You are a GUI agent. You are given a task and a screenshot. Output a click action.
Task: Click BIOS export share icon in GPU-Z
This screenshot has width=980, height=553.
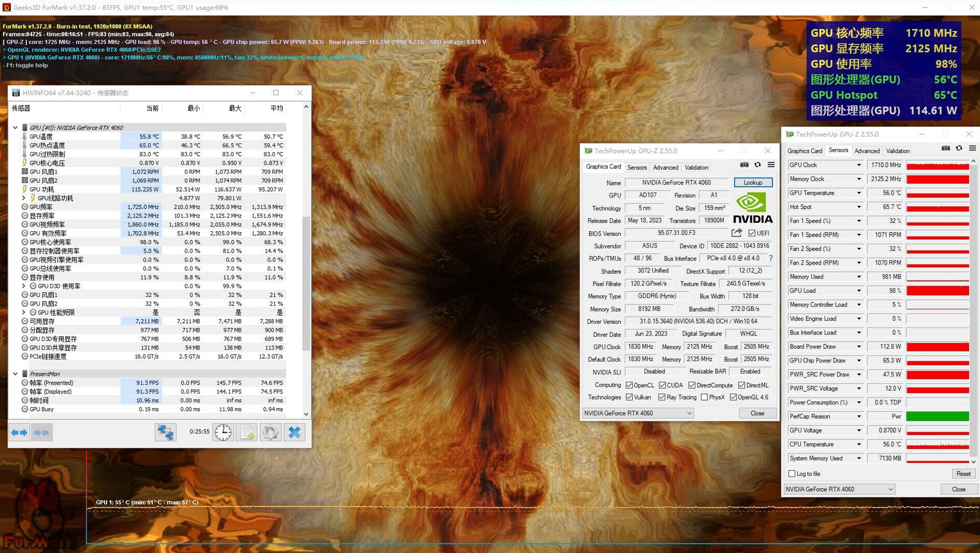pos(737,233)
